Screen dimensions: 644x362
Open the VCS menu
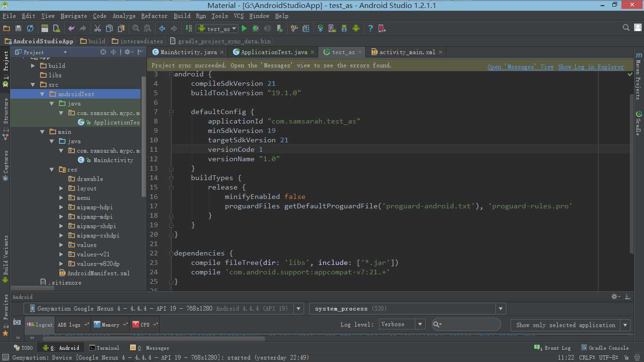(x=239, y=16)
